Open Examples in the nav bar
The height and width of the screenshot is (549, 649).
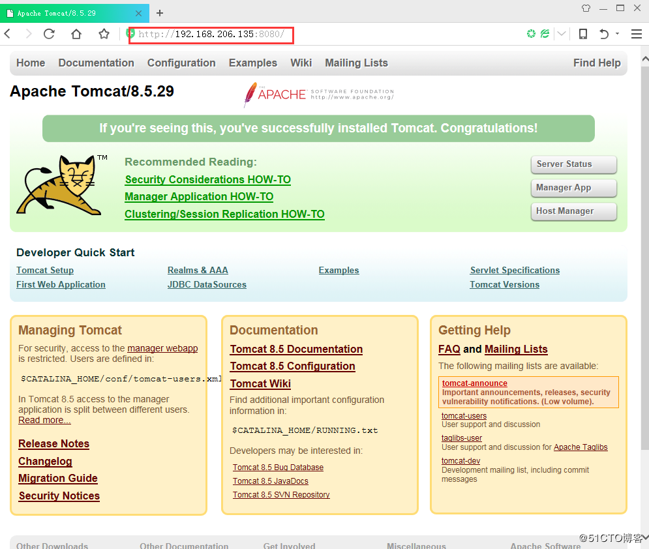pyautogui.click(x=253, y=63)
